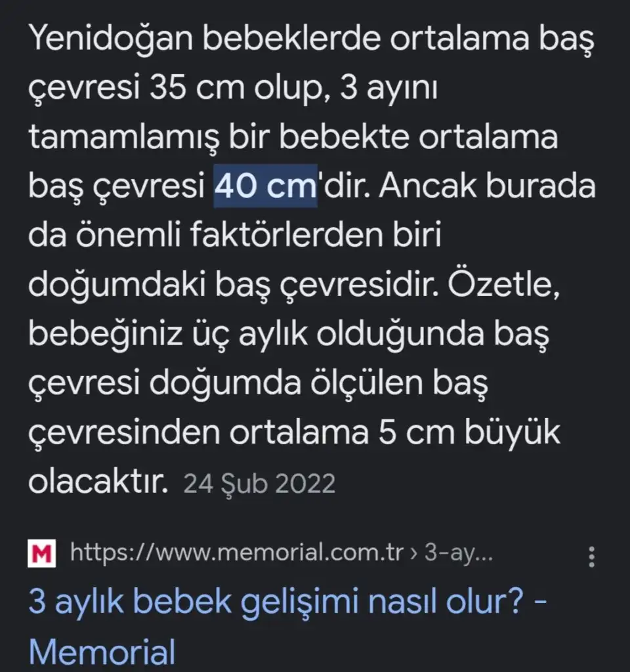Click the memorial.com.tr URL text
630x672 pixels.
click(x=236, y=553)
